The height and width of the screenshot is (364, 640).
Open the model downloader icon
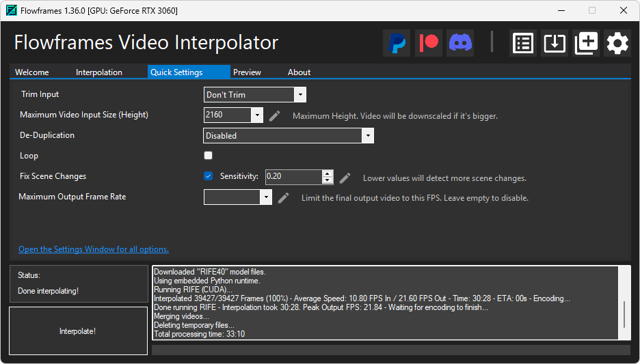pyautogui.click(x=555, y=43)
